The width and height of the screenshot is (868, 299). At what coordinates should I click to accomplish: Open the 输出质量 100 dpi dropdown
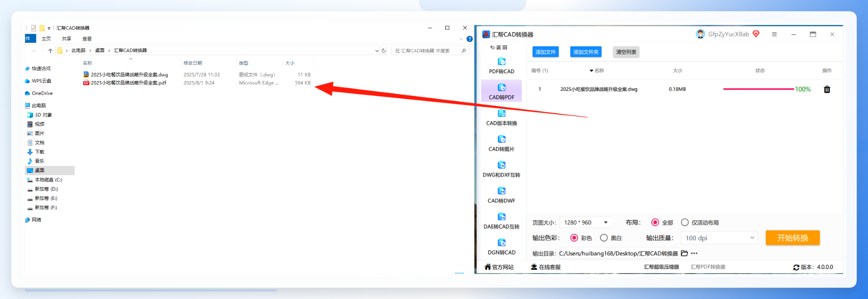719,238
